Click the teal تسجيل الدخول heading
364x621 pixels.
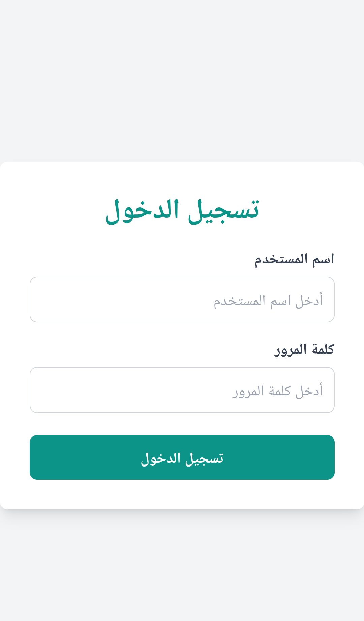coord(182,210)
